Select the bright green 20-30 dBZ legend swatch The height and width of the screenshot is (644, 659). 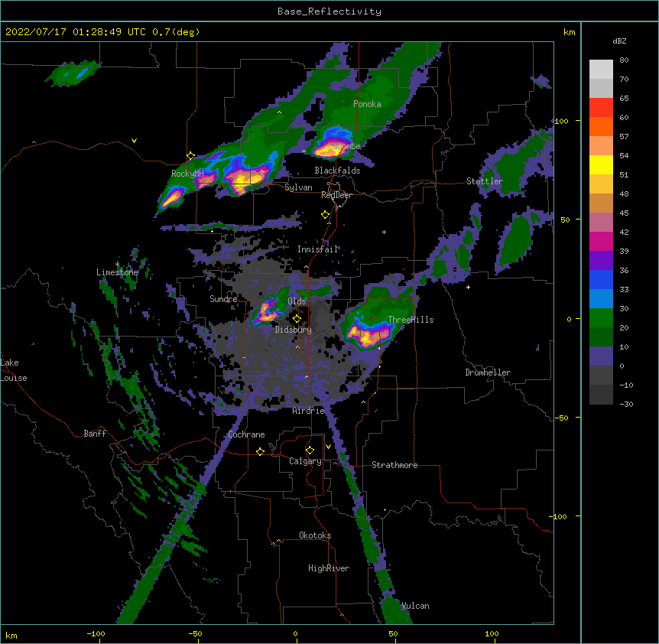click(601, 318)
